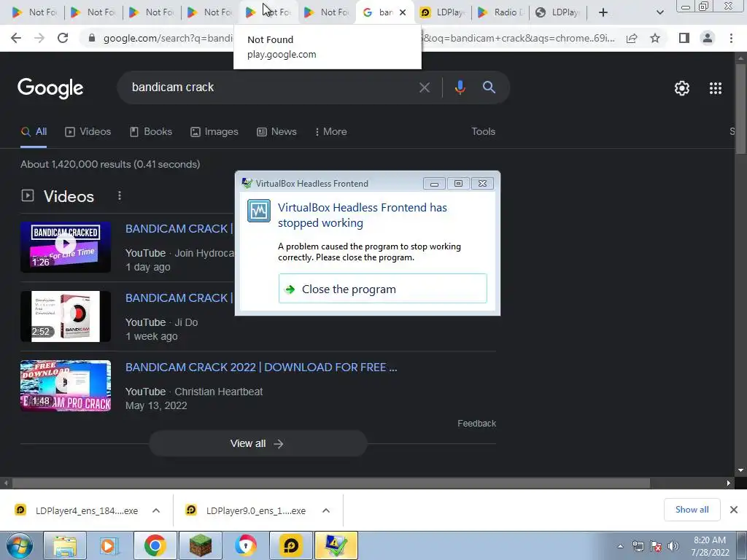Image resolution: width=747 pixels, height=560 pixels.
Task: Open the tab search dropdown arrow
Action: click(659, 12)
